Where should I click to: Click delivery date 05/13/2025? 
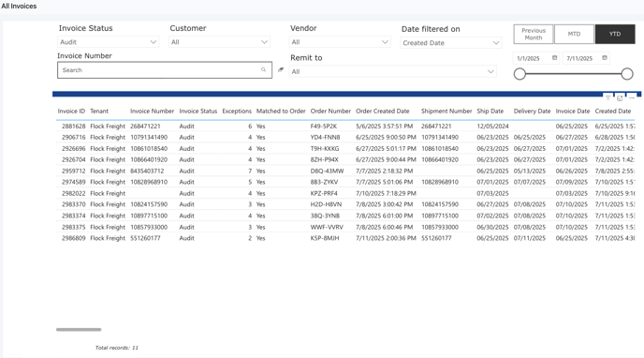tap(530, 171)
